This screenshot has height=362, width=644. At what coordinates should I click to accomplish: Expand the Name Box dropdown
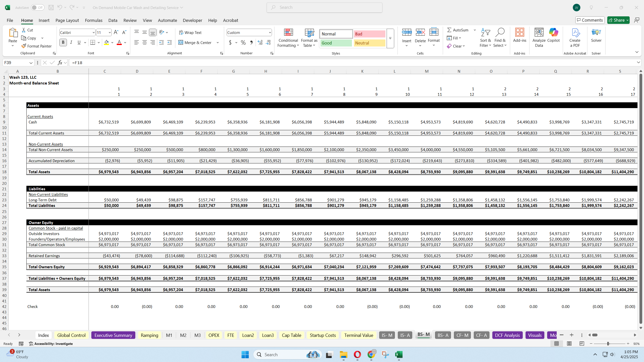click(x=31, y=63)
